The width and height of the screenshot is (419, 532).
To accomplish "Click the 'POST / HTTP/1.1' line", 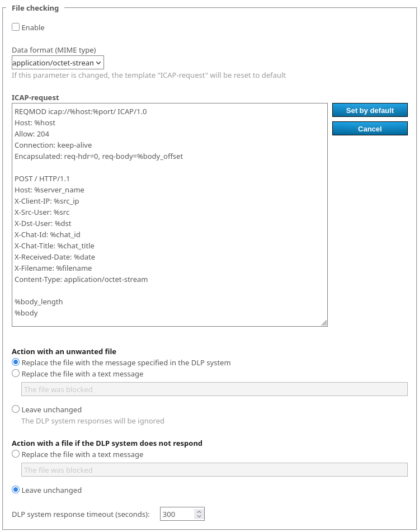I will point(42,178).
